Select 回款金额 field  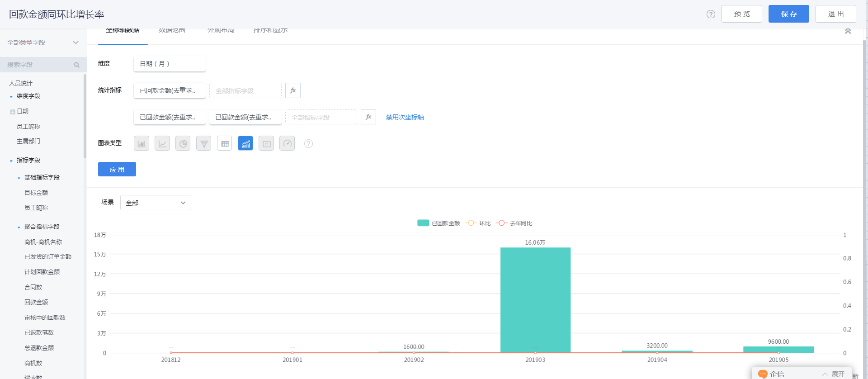click(x=36, y=302)
